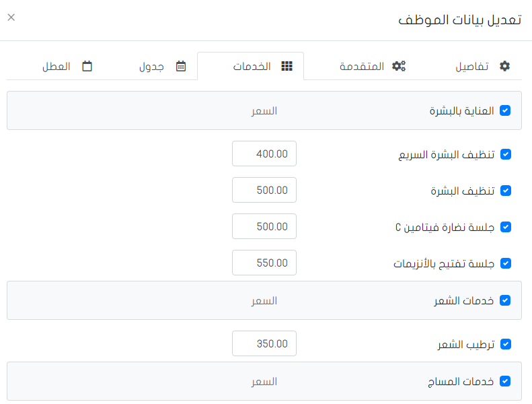Viewport: 532px width, 404px height.
Task: Switch to the تفاصيل tab
Action: point(471,66)
